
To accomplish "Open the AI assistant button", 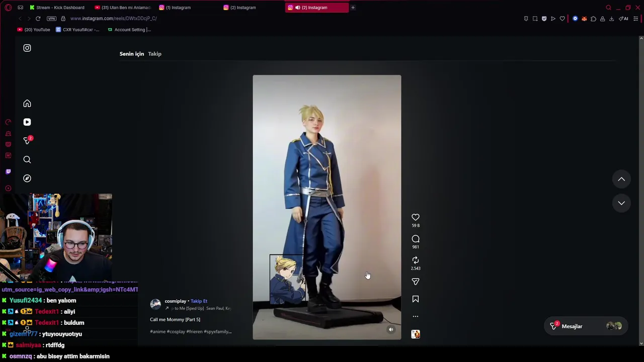I will (623, 19).
